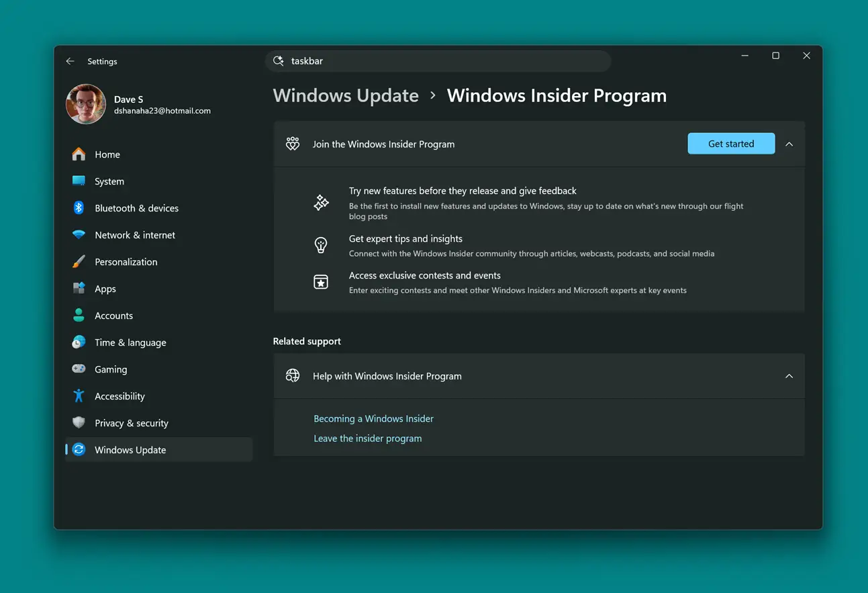Viewport: 868px width, 593px height.
Task: Click the globe icon beside Help
Action: pyautogui.click(x=293, y=376)
